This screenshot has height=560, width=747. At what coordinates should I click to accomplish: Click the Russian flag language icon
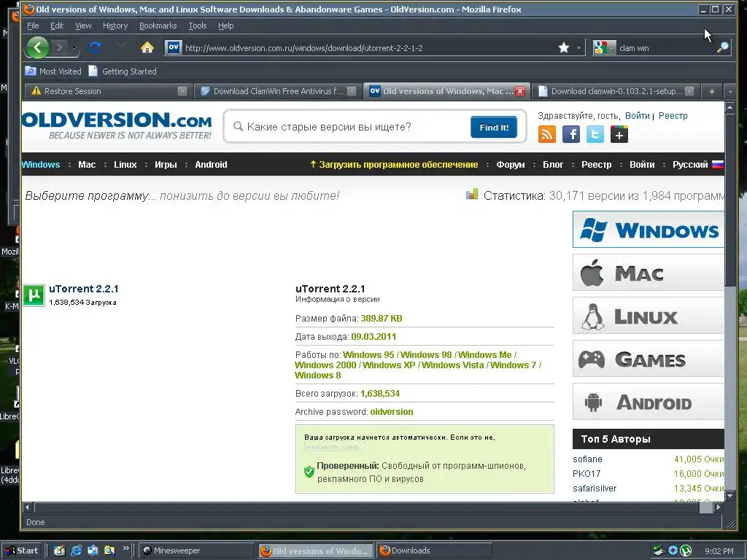point(718,165)
